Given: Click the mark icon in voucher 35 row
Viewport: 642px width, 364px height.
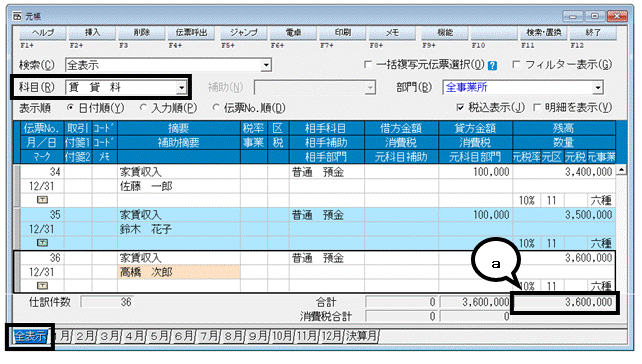Looking at the screenshot, I should click(43, 243).
